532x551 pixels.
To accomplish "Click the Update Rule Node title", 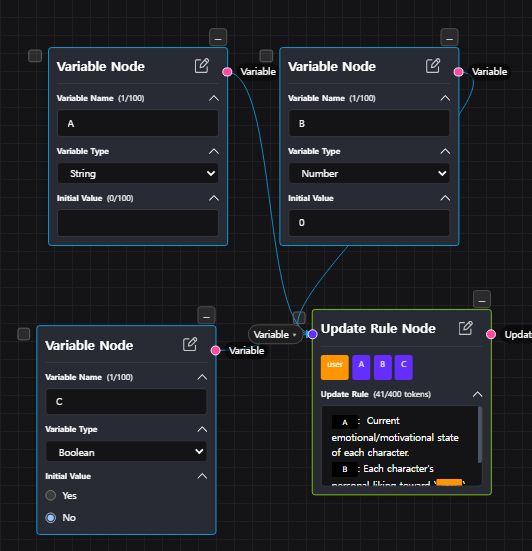I will click(378, 329).
